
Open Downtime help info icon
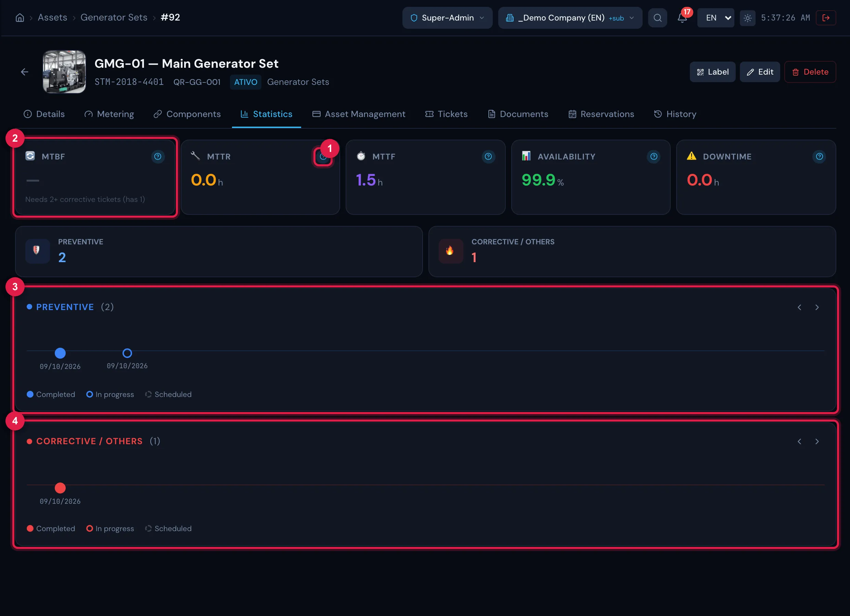[x=819, y=156]
